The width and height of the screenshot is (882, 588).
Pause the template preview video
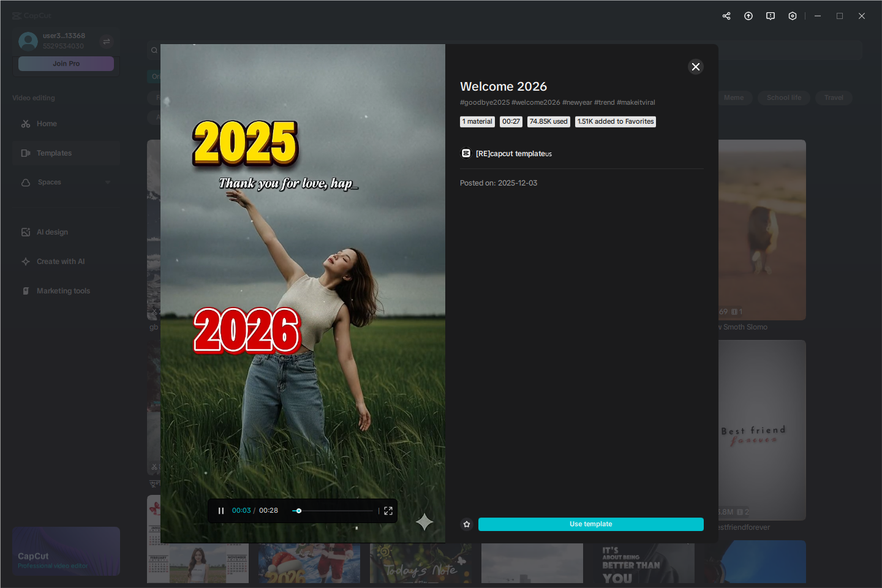(221, 511)
